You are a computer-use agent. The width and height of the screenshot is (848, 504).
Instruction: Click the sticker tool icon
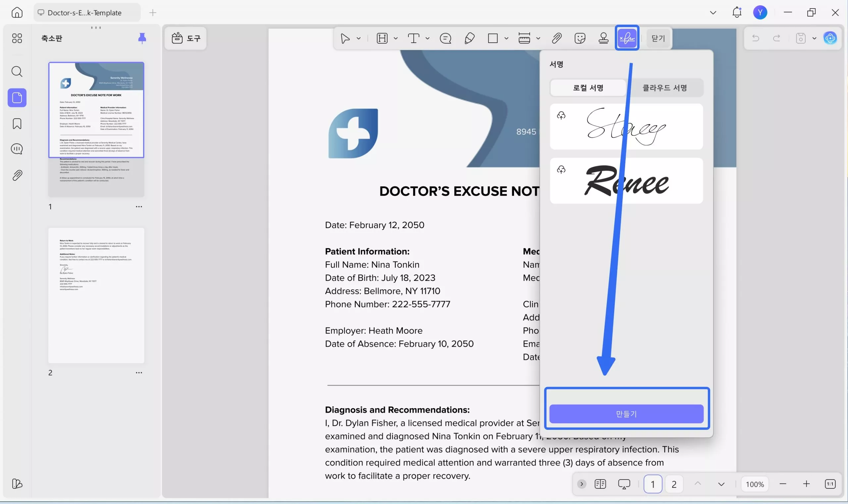pos(580,38)
